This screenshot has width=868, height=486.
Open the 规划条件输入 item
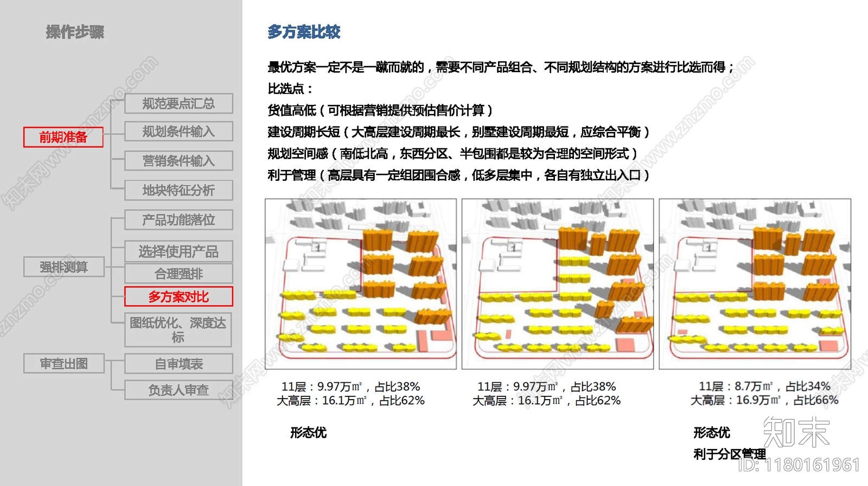pyautogui.click(x=178, y=131)
